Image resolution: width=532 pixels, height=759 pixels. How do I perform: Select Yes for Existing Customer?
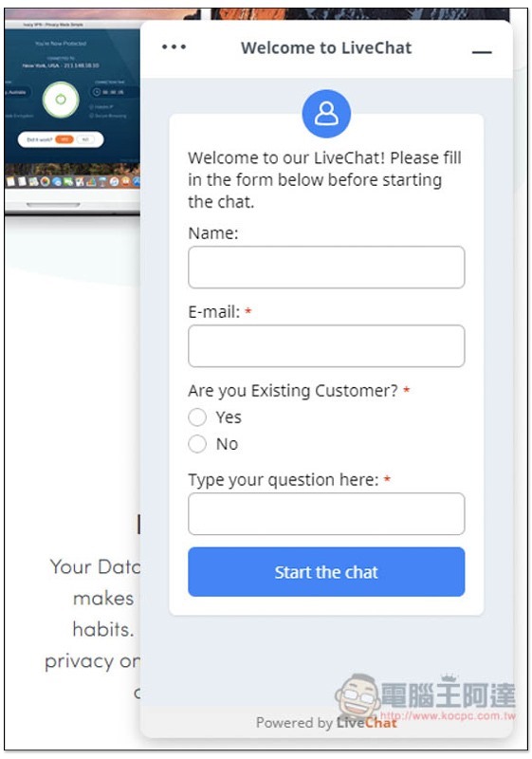pos(197,417)
